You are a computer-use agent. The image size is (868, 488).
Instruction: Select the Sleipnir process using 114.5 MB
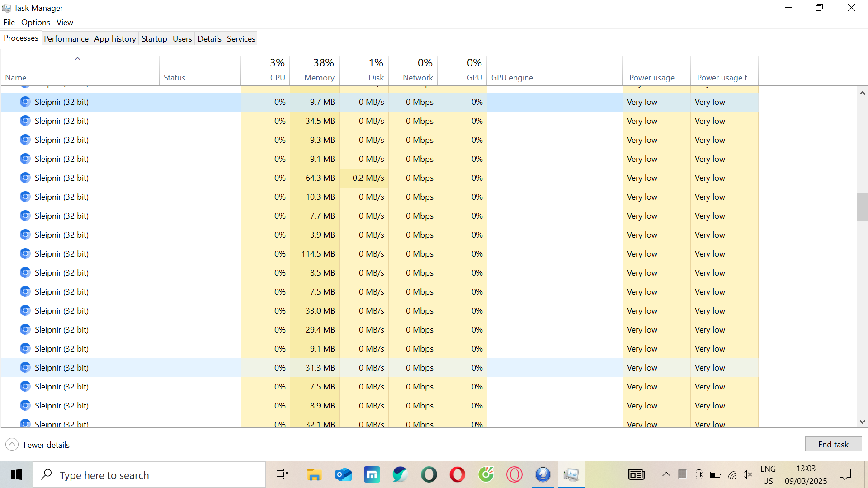pyautogui.click(x=61, y=254)
